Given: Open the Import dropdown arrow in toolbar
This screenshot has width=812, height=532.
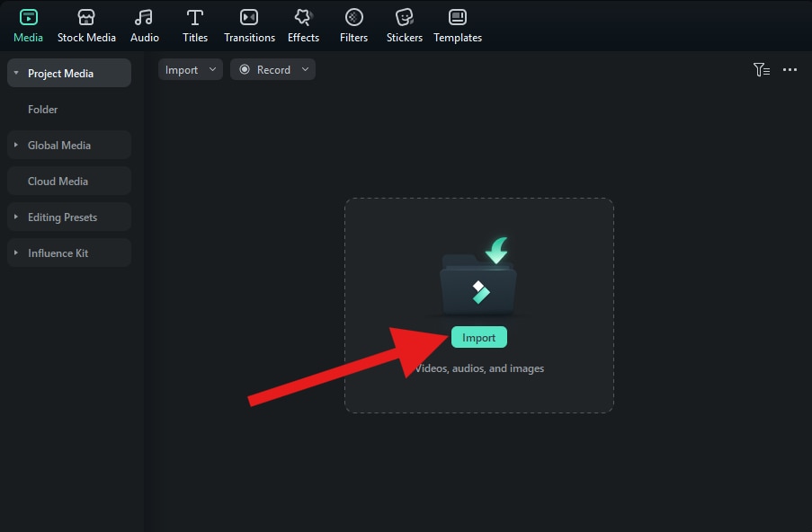Looking at the screenshot, I should pos(212,69).
